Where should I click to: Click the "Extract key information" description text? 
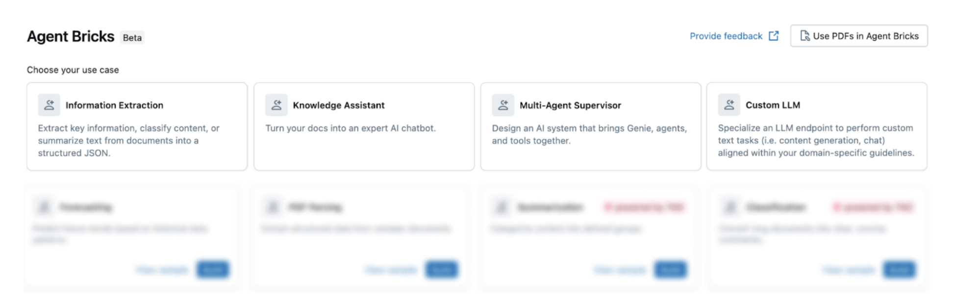click(x=128, y=140)
